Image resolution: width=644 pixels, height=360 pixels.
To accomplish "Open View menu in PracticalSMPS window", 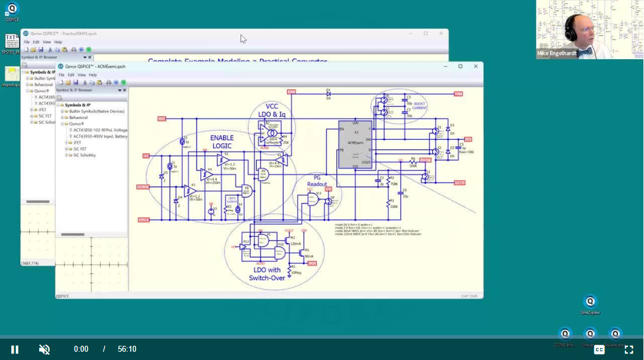I will [x=47, y=42].
